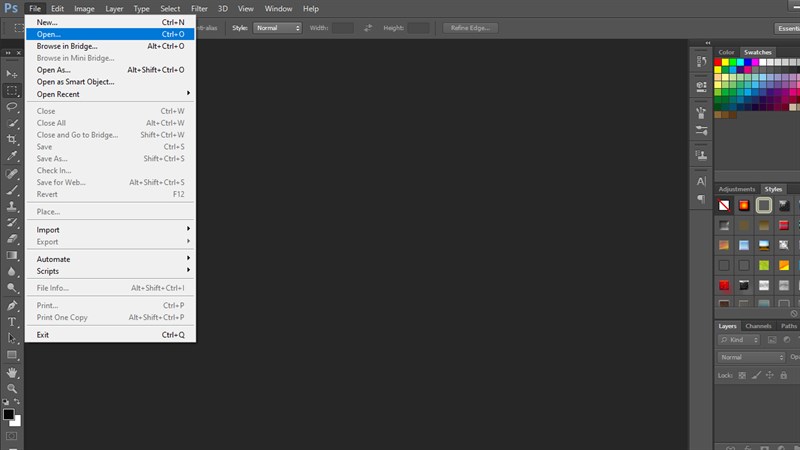Viewport: 800px width, 450px height.
Task: Select the Pen tool
Action: 12,306
